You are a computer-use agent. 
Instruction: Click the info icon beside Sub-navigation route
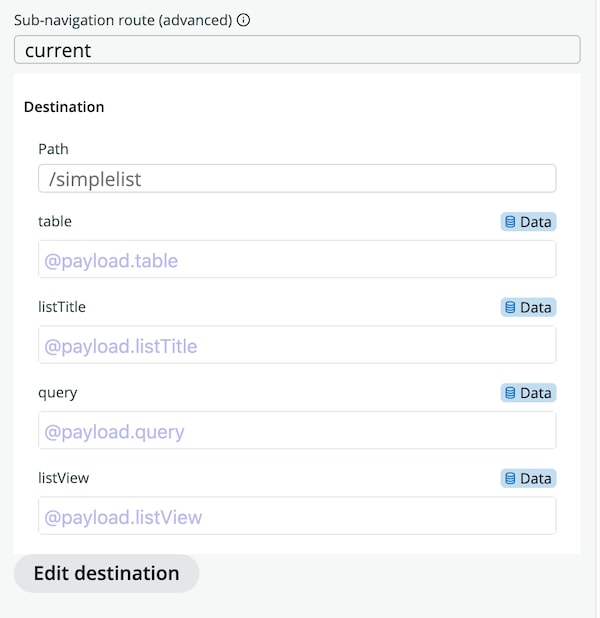click(243, 20)
